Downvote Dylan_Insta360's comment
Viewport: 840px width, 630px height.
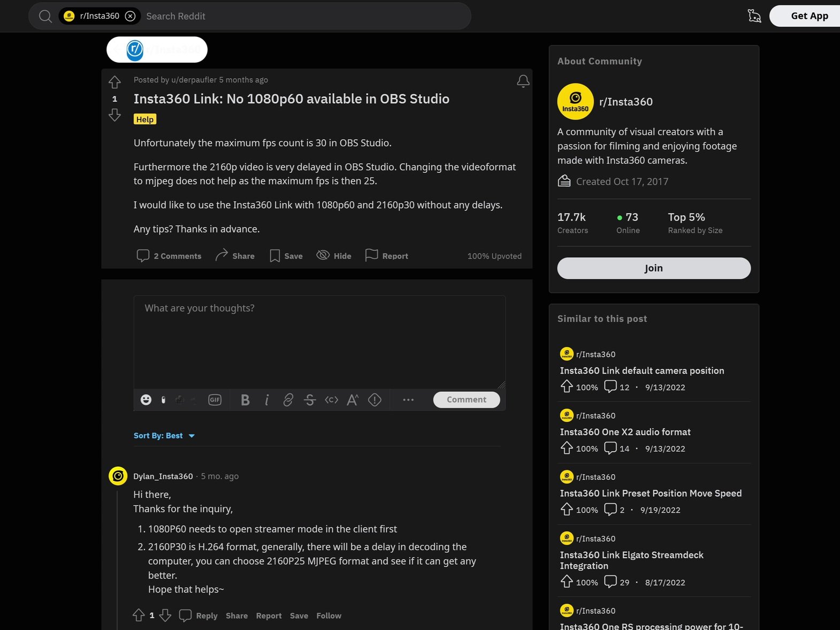pos(165,616)
